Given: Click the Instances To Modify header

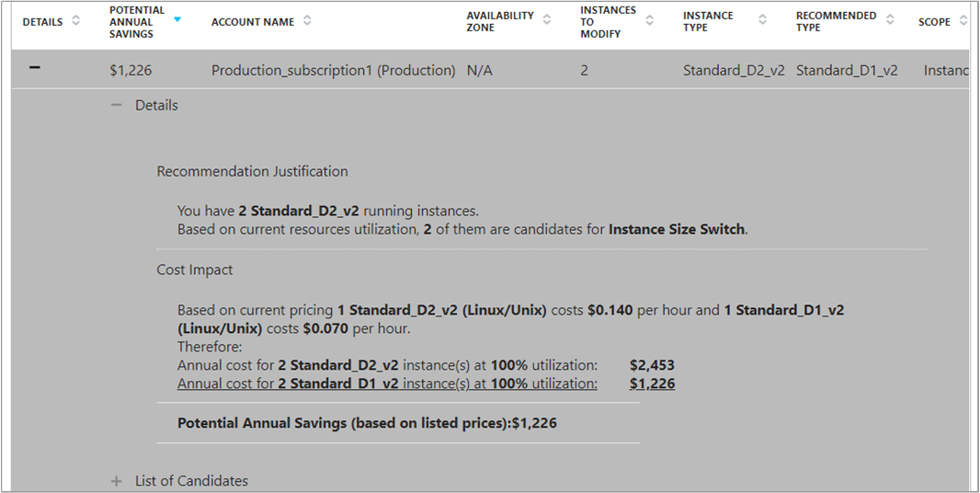Looking at the screenshot, I should click(x=608, y=22).
